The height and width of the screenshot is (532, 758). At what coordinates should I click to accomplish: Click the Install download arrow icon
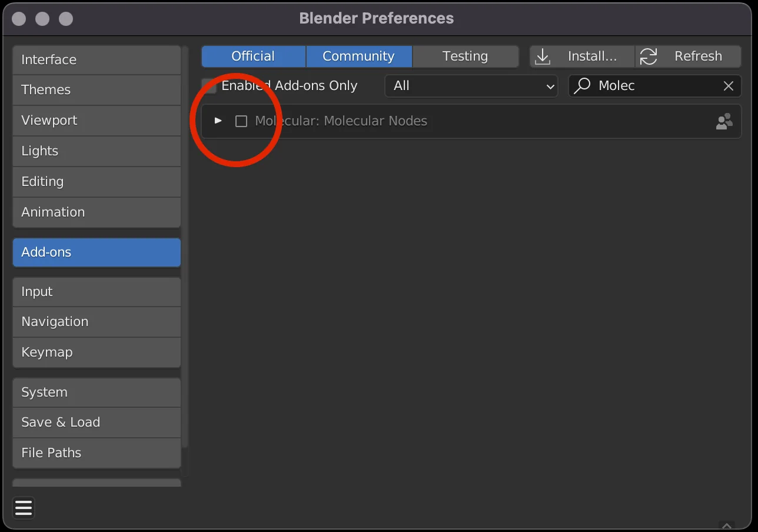(542, 56)
